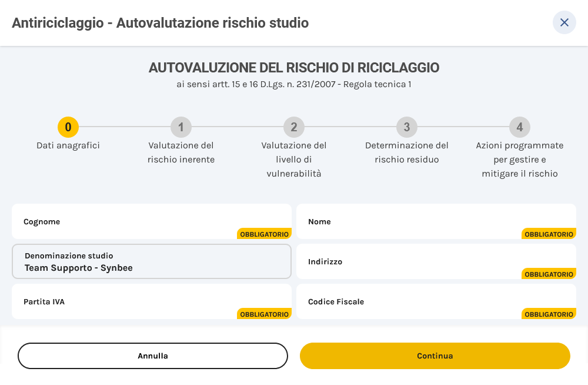Select step 1 Valutazione del rischio inerente
This screenshot has height=385, width=588.
point(181,127)
